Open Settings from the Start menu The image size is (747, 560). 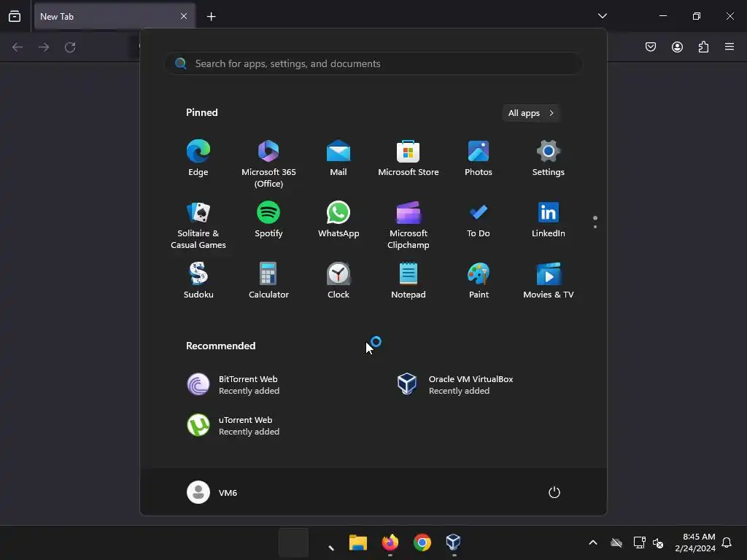pos(549,158)
